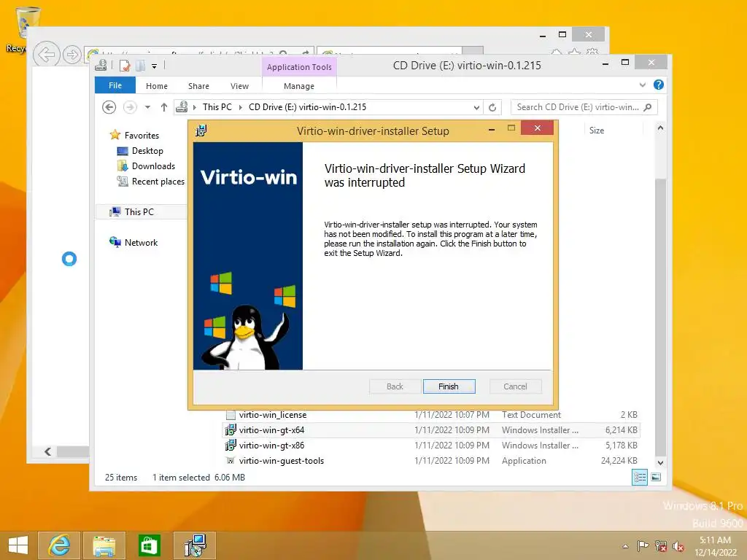
Task: Click breadcrumb arrow after This PC
Action: pyautogui.click(x=240, y=108)
